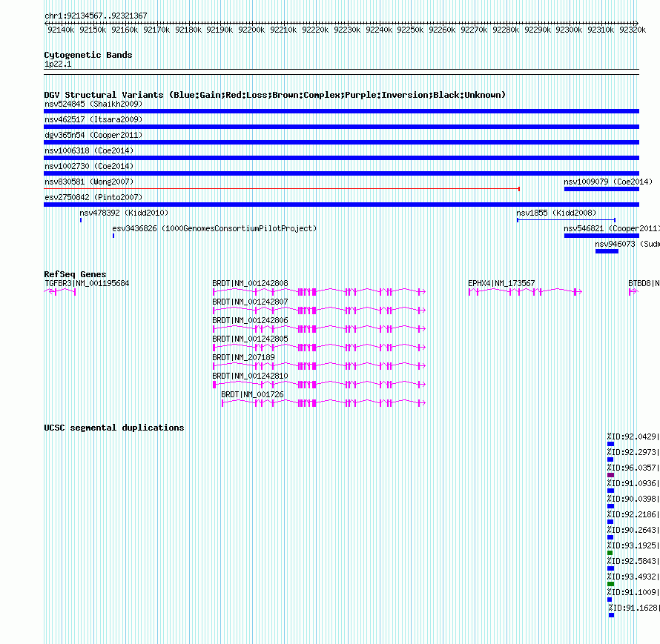Viewport: 660px width, 644px height.
Task: Select the %ID:92.2973 segmental duplication label
Action: [x=633, y=452]
